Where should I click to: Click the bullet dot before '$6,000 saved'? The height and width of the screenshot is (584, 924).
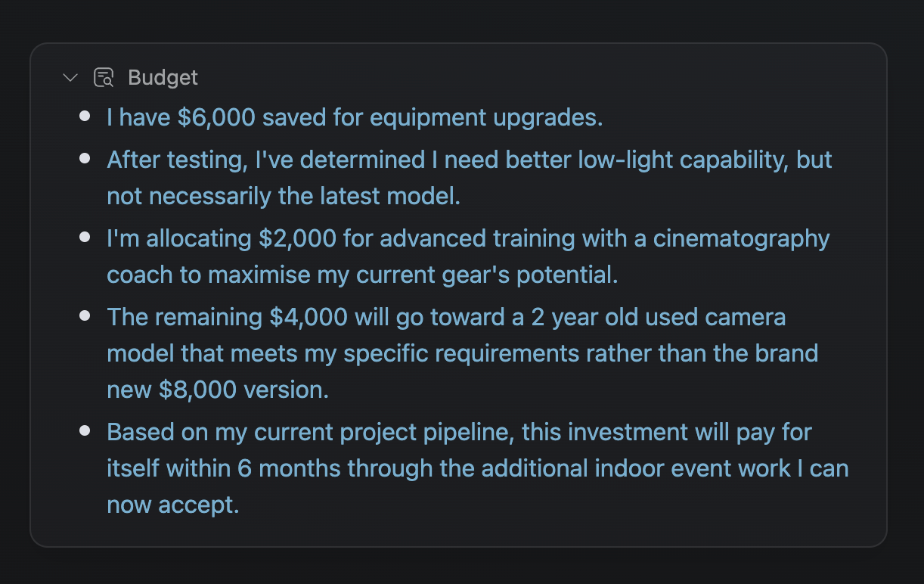[85, 116]
